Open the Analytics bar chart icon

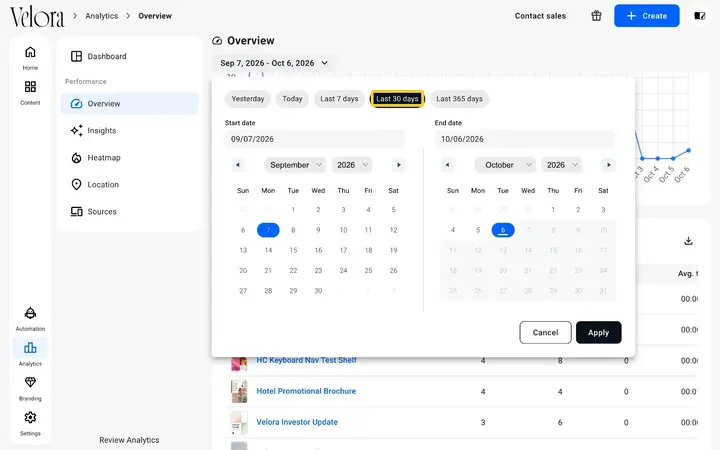30,348
